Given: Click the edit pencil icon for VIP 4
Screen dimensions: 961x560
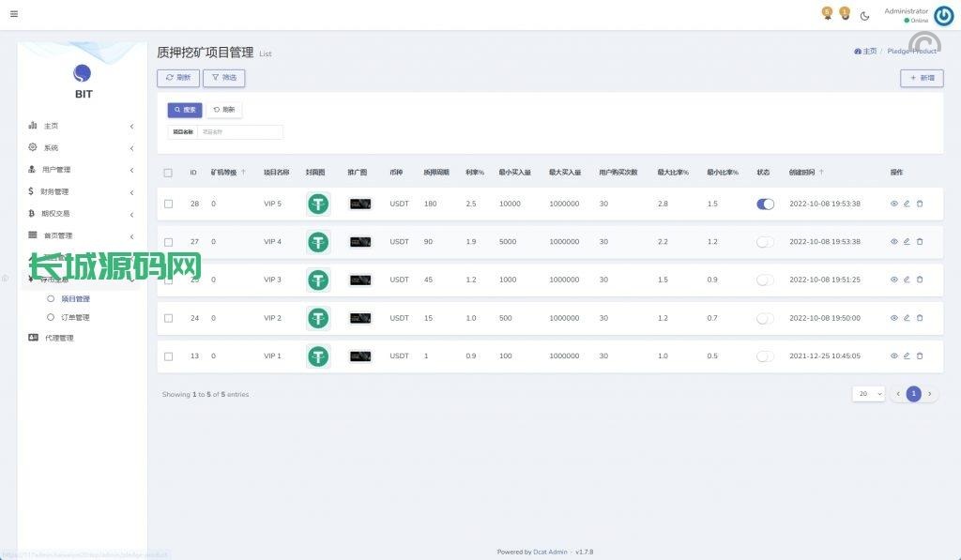Looking at the screenshot, I should point(907,242).
